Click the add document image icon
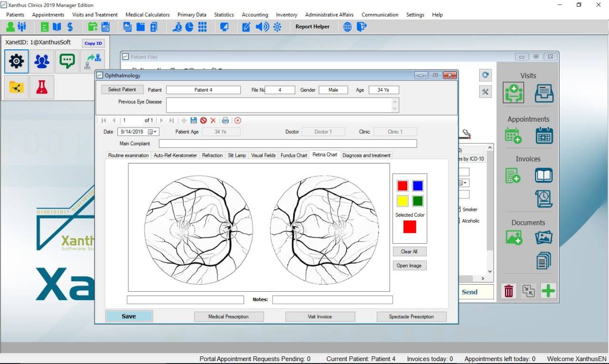The width and height of the screenshot is (609, 364). (513, 238)
